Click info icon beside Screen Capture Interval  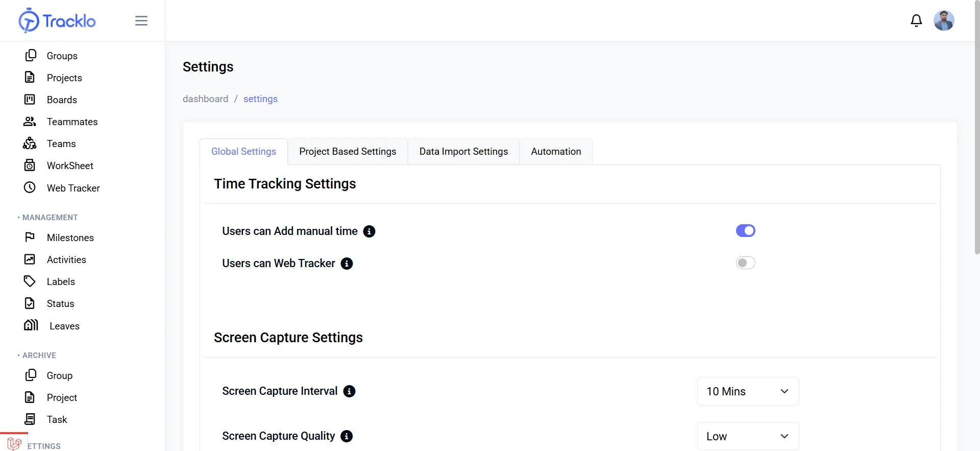click(x=349, y=391)
